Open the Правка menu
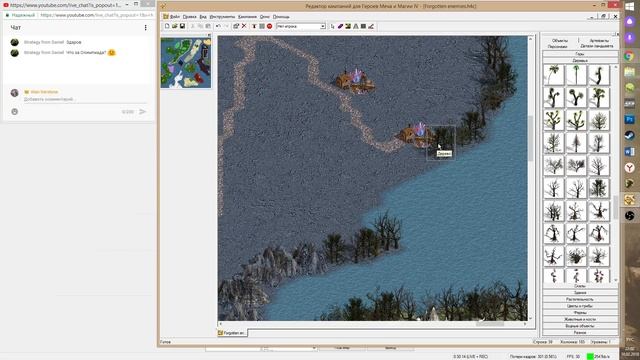 tap(189, 17)
